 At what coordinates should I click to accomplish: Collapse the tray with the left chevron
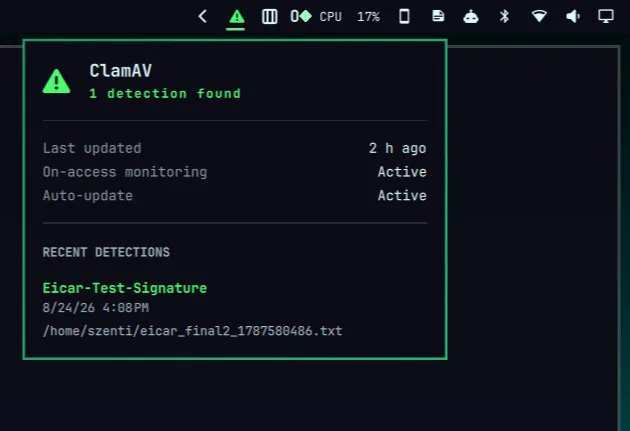pyautogui.click(x=203, y=16)
